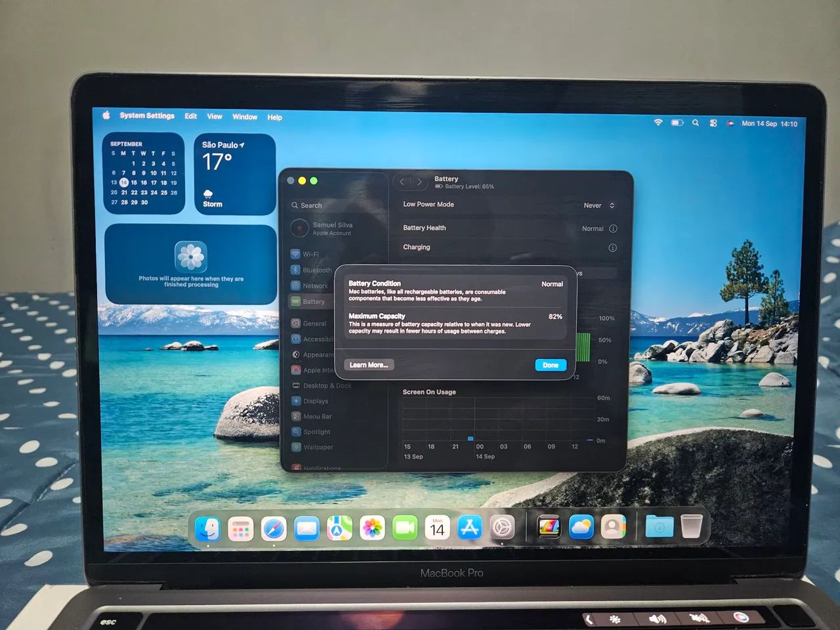Open Low Power Mode dropdown set to Never

[x=599, y=205]
